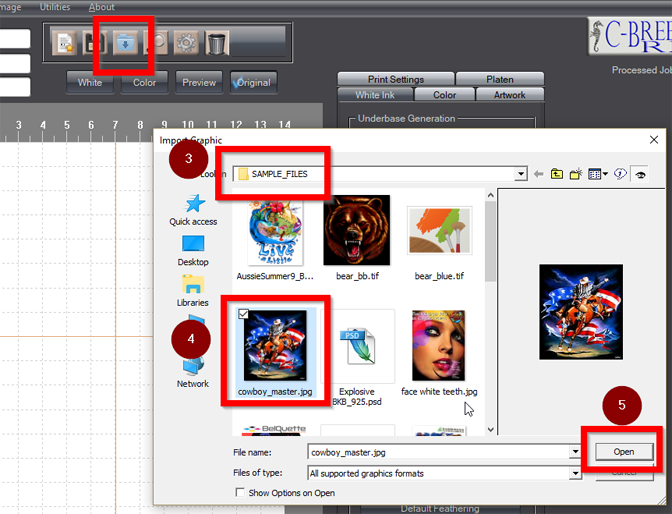
Task: Click the magnifier zoom toolbar icon
Action: coord(156,43)
